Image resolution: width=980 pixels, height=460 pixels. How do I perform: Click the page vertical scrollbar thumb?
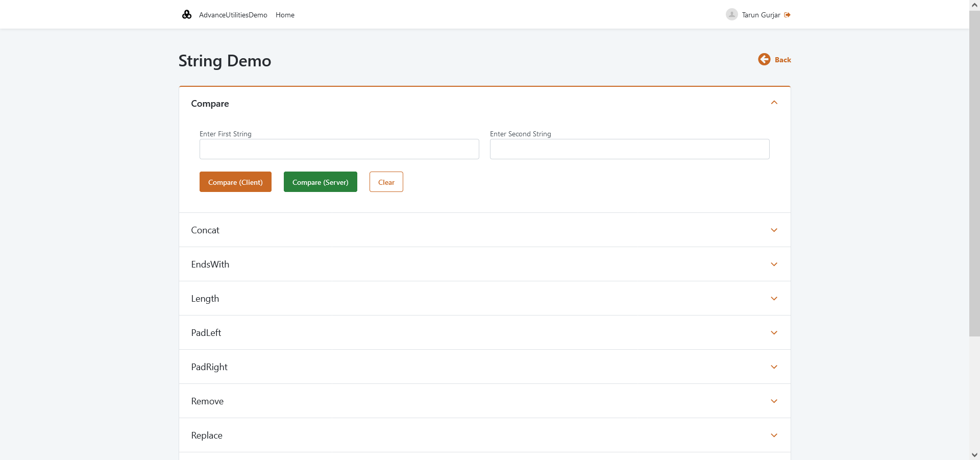[x=974, y=174]
